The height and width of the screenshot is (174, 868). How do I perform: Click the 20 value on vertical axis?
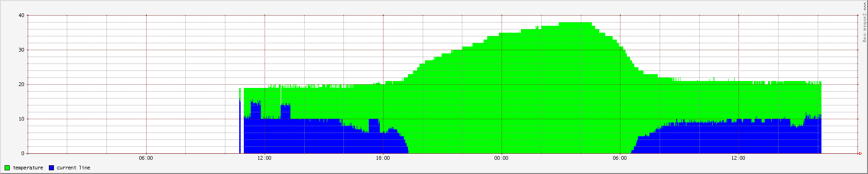coord(21,84)
